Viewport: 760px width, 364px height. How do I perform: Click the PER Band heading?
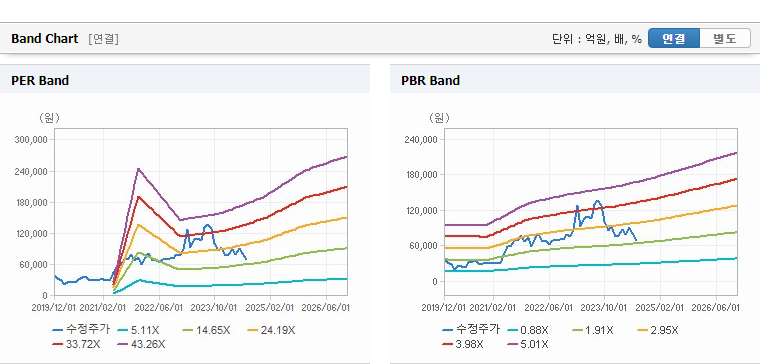tap(40, 80)
